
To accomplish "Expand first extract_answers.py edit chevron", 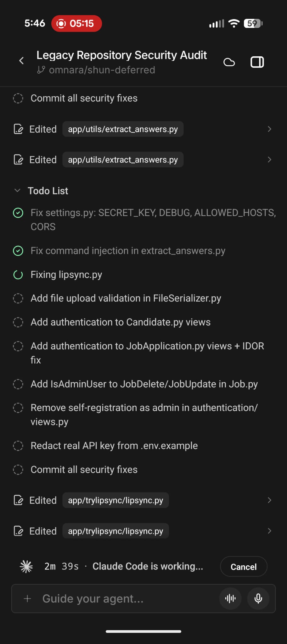I will [269, 129].
